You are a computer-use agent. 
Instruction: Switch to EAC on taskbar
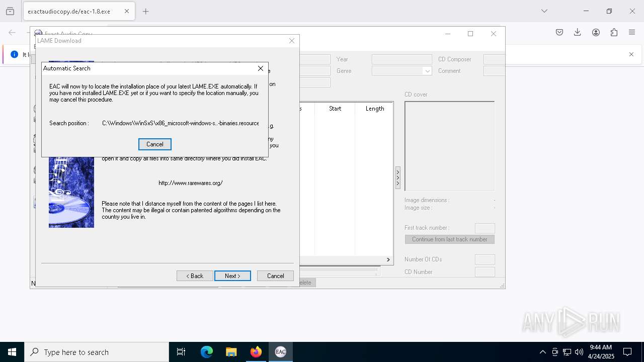280,352
